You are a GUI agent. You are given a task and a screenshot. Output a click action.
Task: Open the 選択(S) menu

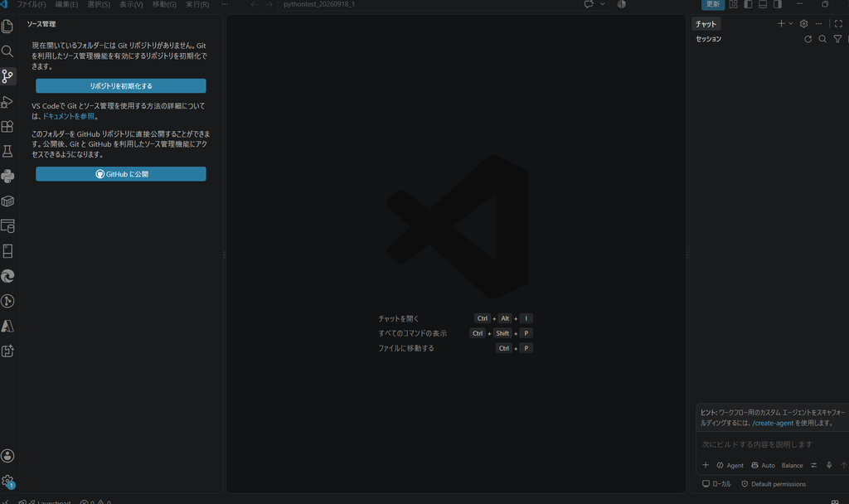[99, 4]
